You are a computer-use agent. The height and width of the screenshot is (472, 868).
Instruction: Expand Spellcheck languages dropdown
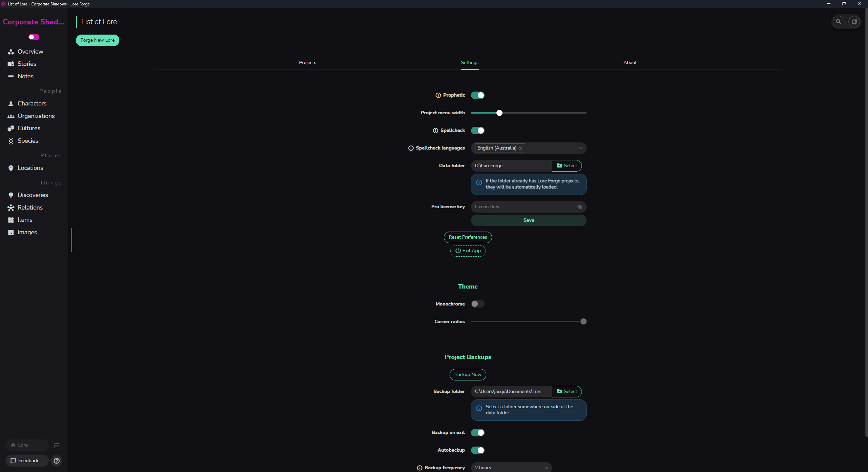tap(580, 148)
